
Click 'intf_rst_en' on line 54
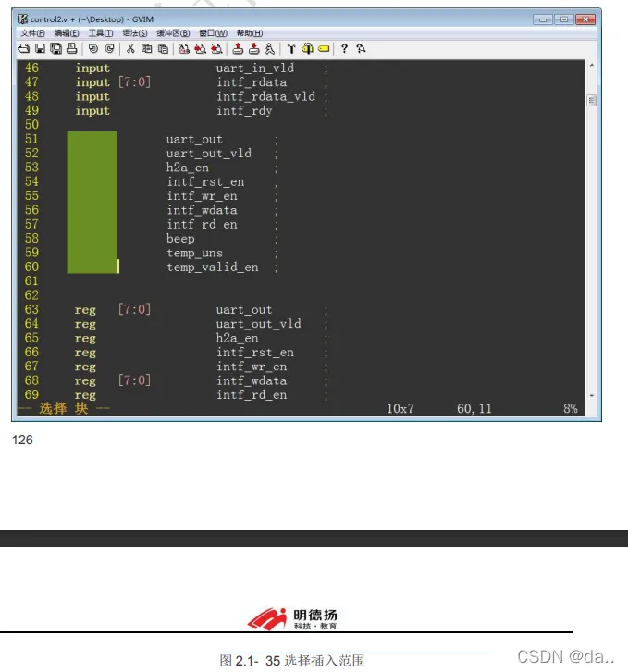click(205, 181)
